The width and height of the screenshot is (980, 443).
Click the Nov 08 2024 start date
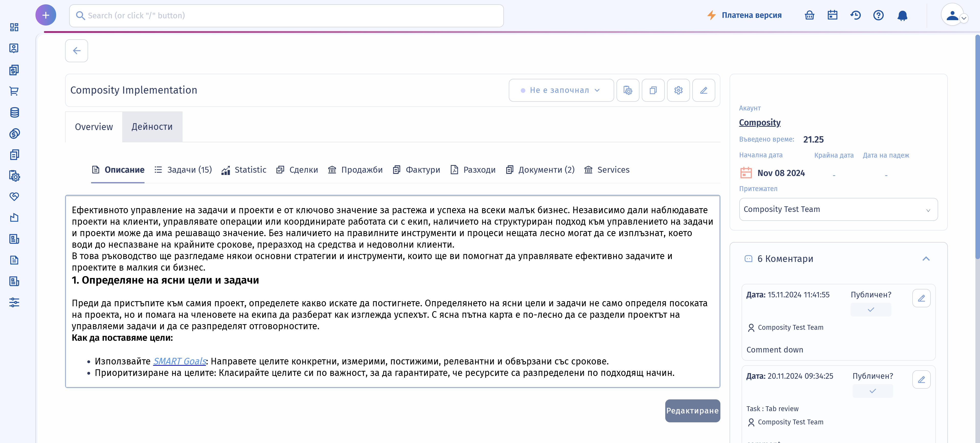pos(781,173)
